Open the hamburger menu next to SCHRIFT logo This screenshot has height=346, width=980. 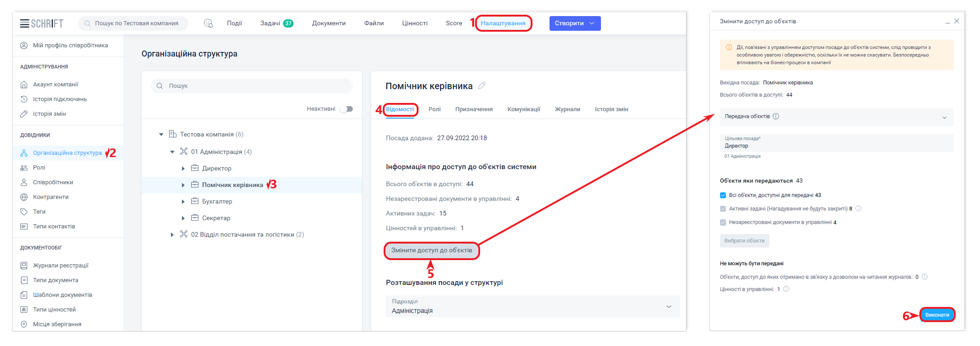pos(24,23)
